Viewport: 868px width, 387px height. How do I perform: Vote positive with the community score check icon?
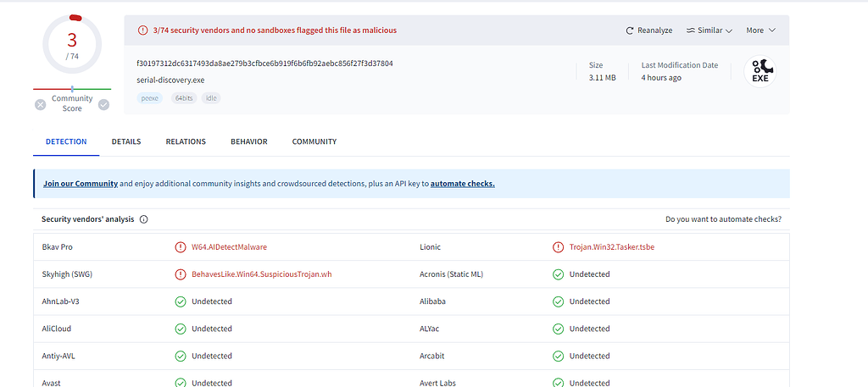point(103,104)
